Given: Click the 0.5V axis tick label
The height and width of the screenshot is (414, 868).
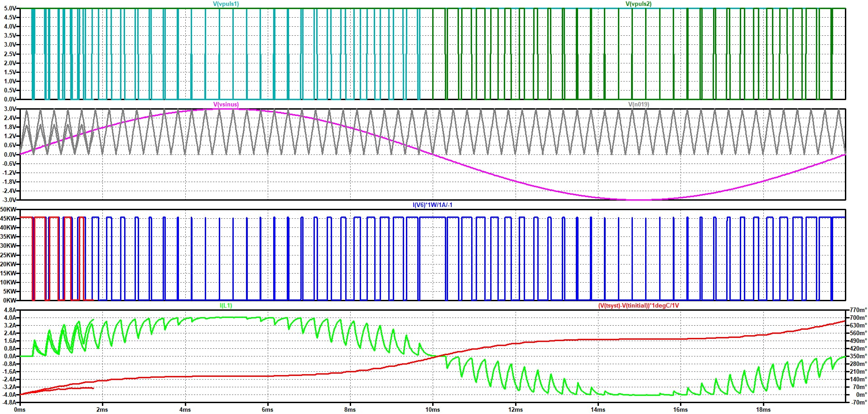Looking at the screenshot, I should [x=10, y=90].
